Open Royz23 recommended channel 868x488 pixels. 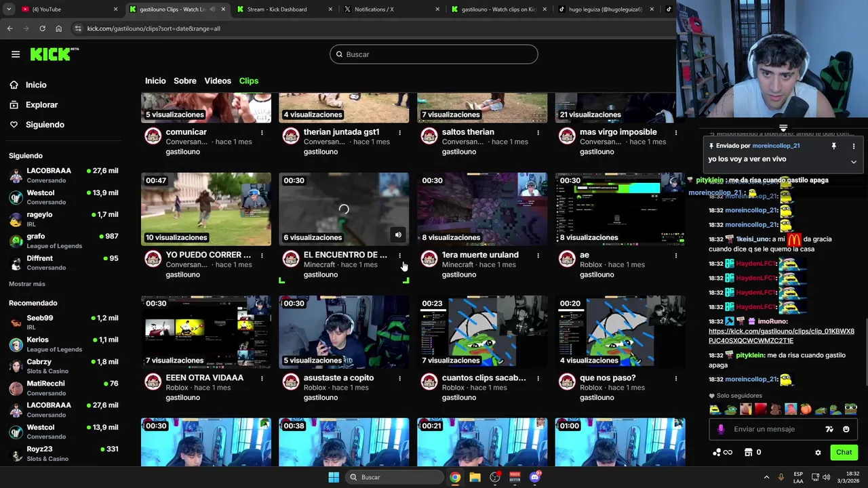pos(63,453)
